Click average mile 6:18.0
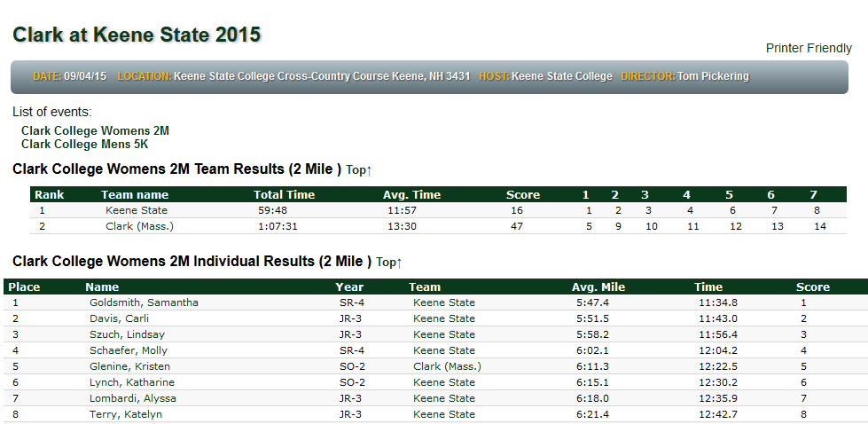The image size is (868, 424). 592,398
